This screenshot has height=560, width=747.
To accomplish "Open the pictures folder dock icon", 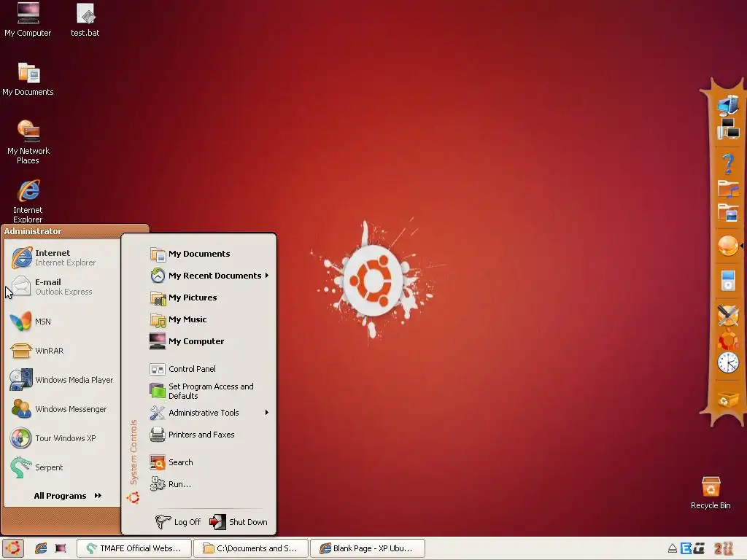I will pyautogui.click(x=728, y=212).
